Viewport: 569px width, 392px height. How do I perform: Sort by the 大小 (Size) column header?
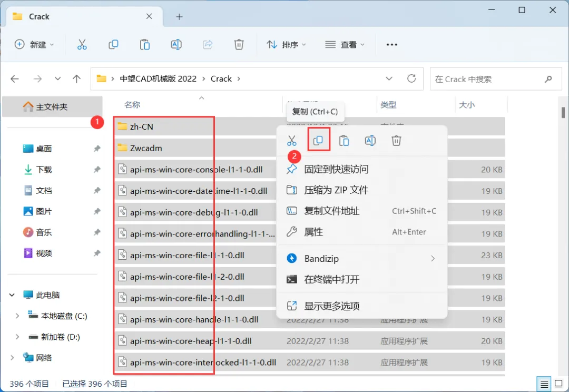click(x=467, y=105)
